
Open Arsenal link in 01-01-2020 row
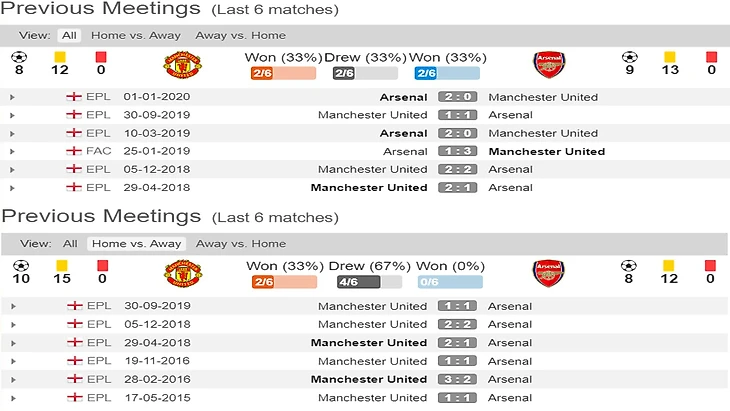(403, 97)
